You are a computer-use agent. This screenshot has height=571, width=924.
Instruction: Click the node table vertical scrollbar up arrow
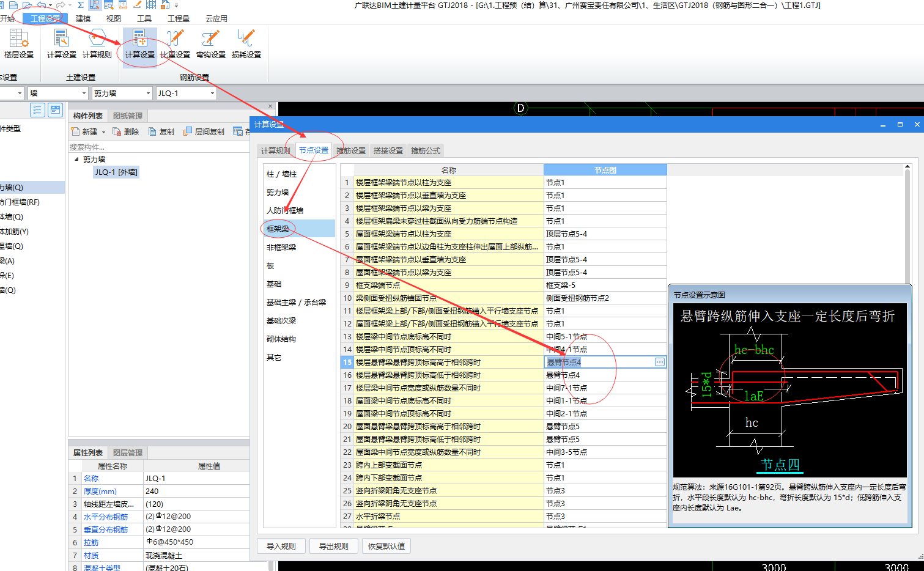(907, 167)
